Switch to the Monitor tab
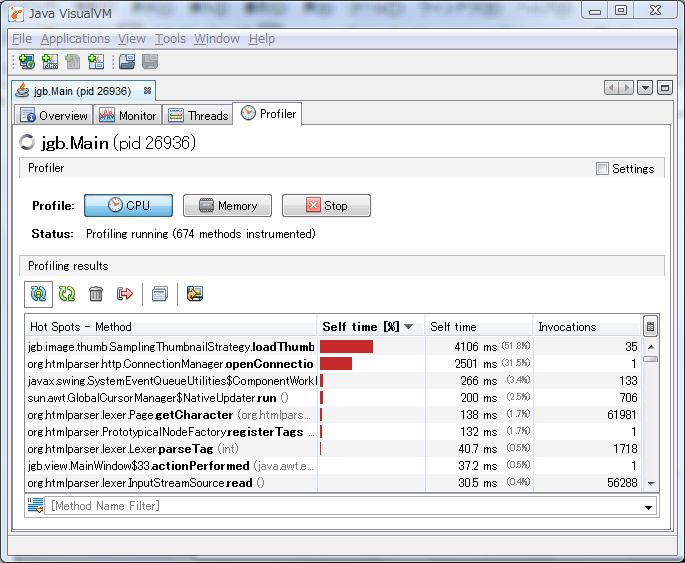685x563 pixels. 128,115
